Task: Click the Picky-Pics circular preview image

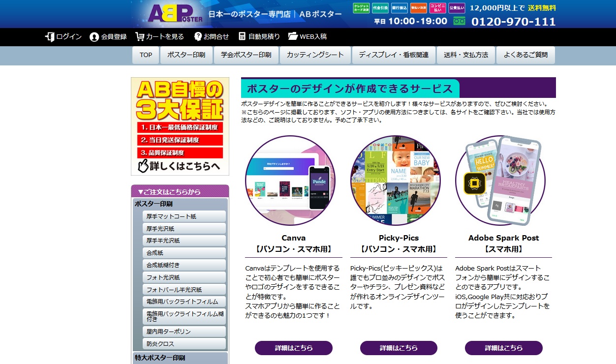Action: pyautogui.click(x=395, y=180)
